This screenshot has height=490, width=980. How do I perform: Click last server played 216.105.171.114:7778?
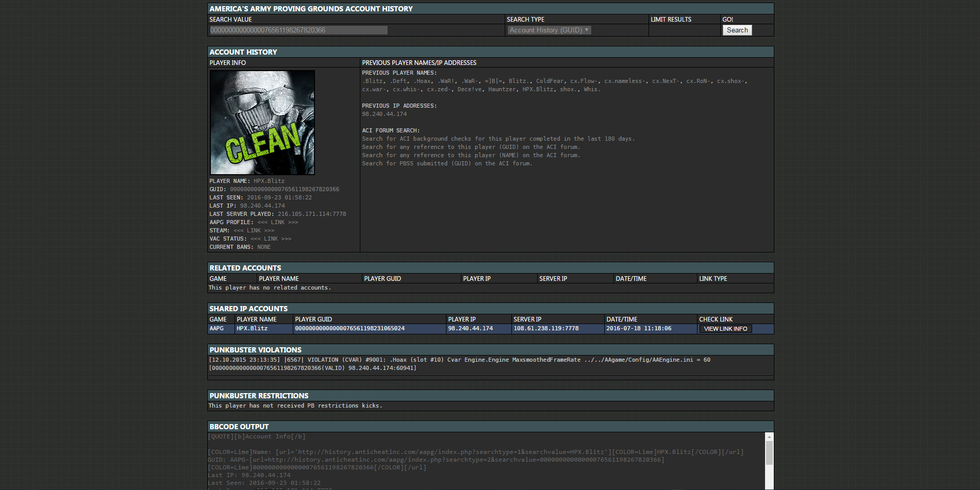coord(312,214)
